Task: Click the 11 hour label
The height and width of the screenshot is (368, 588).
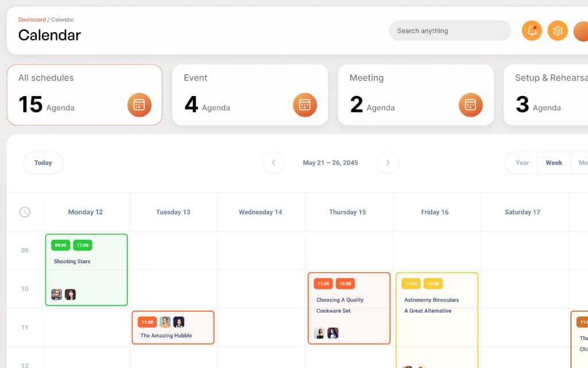Action: pyautogui.click(x=25, y=327)
